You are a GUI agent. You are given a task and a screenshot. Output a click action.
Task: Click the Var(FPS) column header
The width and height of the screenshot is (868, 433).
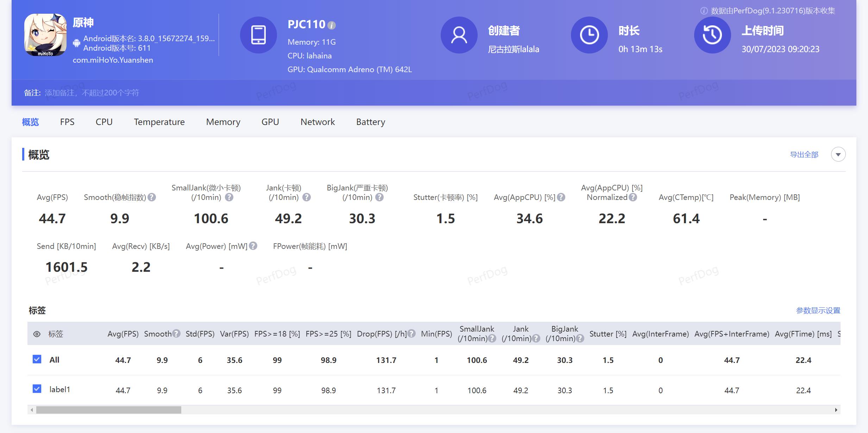[x=234, y=334]
